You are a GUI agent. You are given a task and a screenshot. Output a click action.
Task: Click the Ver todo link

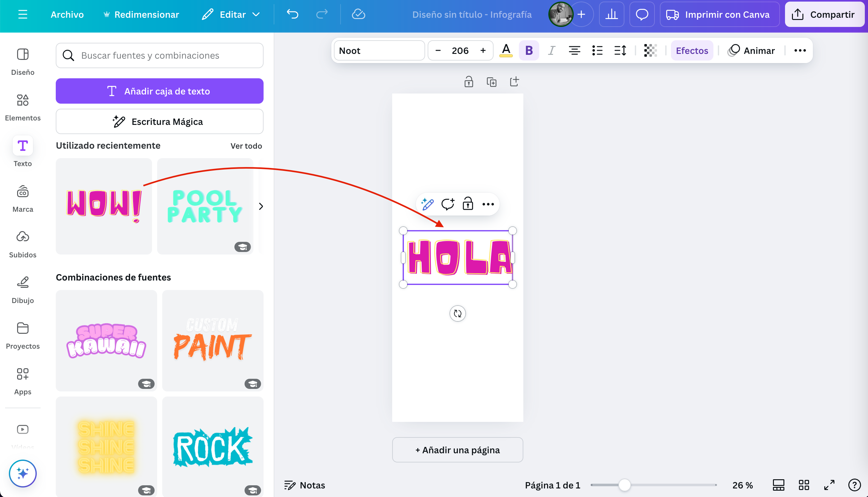[246, 146]
